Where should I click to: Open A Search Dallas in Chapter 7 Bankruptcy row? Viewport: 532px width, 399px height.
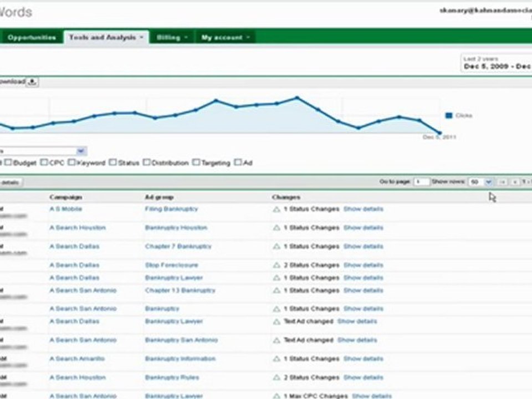click(x=74, y=246)
